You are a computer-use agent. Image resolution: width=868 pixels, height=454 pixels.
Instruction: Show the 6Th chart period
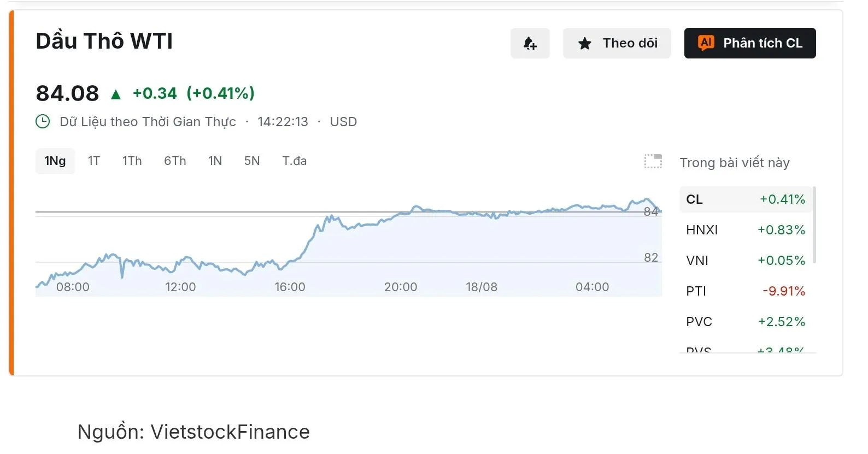coord(175,161)
